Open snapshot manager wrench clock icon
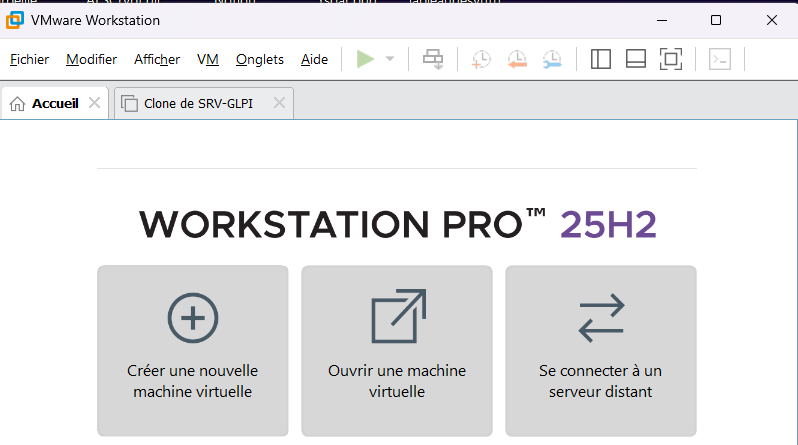The width and height of the screenshot is (798, 445). pos(552,59)
